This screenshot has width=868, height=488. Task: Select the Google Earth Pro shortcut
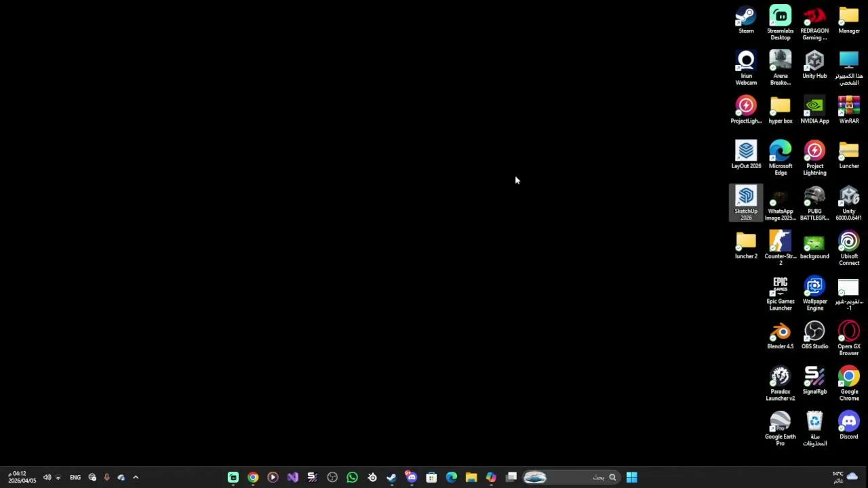(781, 428)
